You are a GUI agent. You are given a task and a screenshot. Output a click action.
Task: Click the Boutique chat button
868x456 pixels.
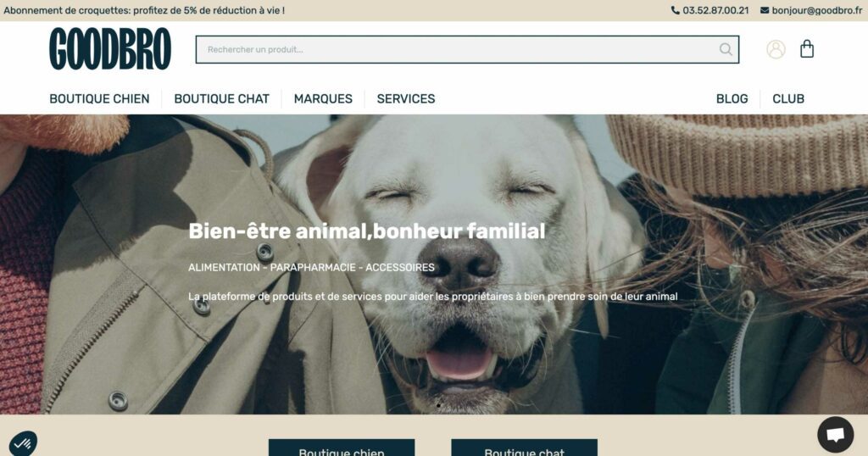(x=524, y=448)
